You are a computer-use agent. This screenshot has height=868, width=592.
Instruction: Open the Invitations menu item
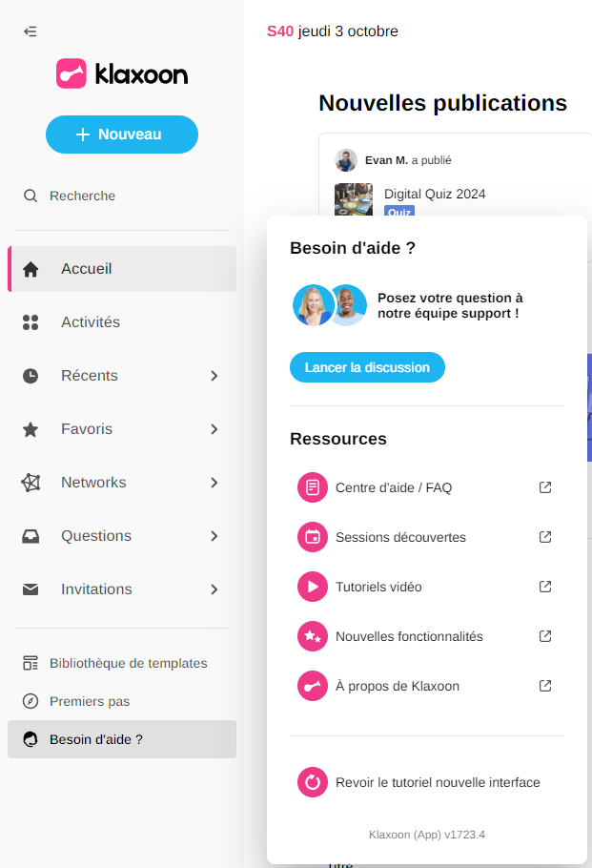[x=96, y=589]
